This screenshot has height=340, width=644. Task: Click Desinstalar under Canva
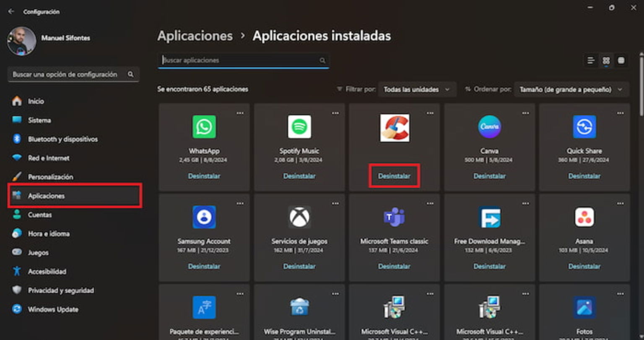[489, 176]
